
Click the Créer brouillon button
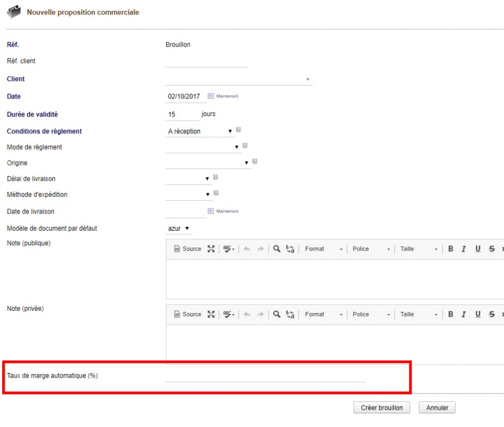click(382, 408)
